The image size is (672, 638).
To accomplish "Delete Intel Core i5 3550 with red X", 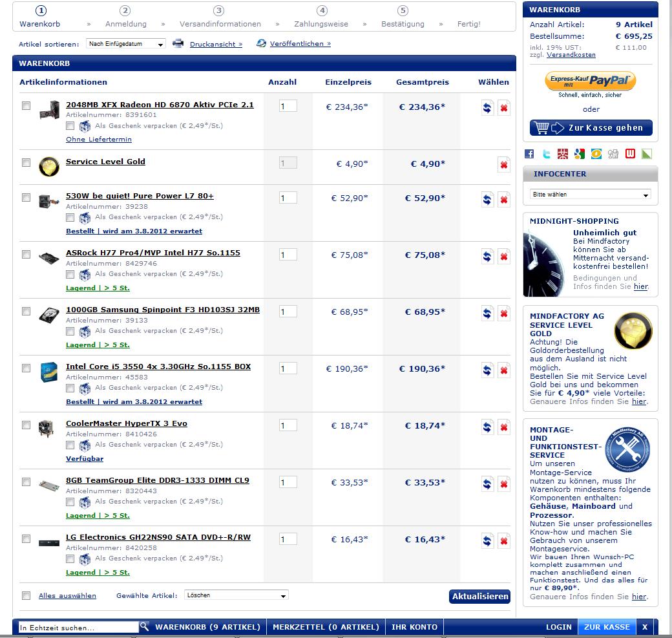I will pos(504,370).
